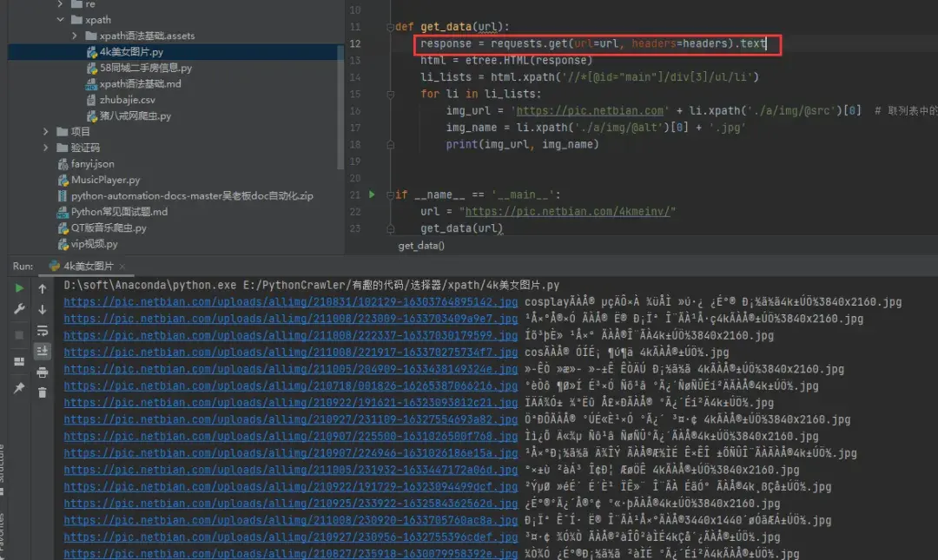The image size is (938, 560).
Task: Fold the if __name__ block at line 21
Action: pyautogui.click(x=390, y=194)
